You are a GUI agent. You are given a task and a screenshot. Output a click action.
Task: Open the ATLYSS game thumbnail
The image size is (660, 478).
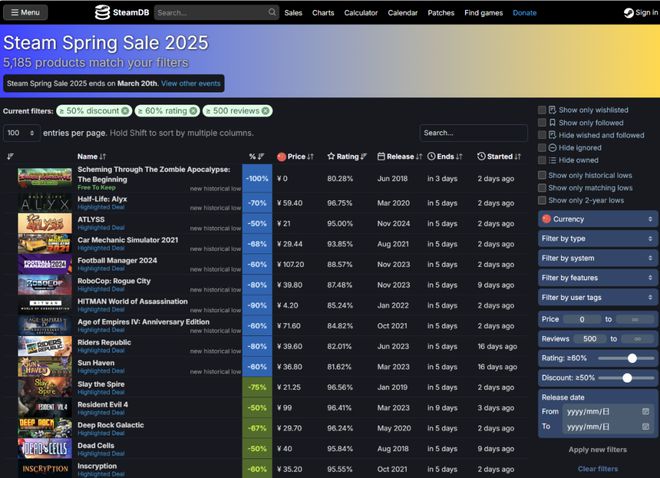(45, 223)
